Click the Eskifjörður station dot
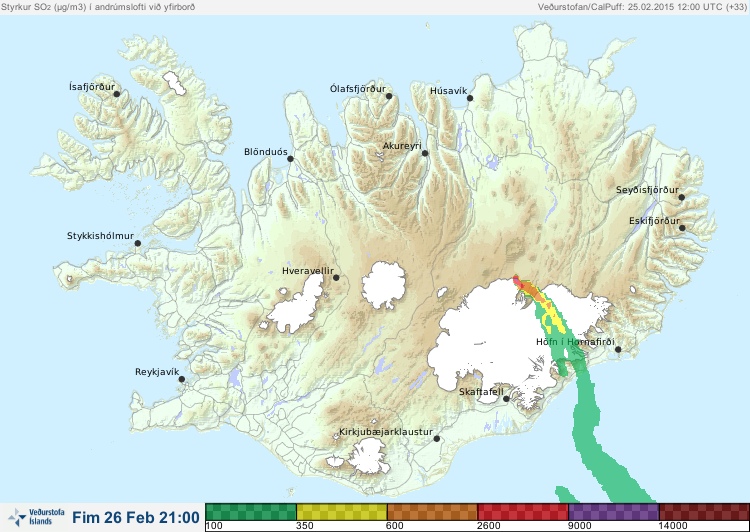750x532 pixels. pos(682,228)
